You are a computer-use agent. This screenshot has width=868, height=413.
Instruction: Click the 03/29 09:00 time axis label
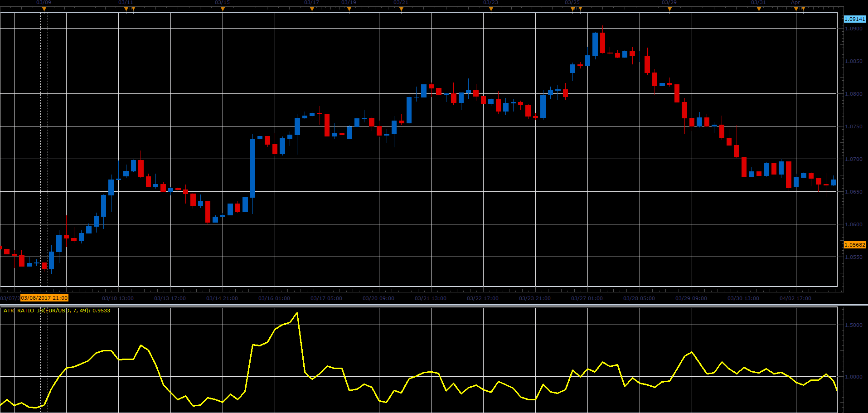click(x=691, y=298)
